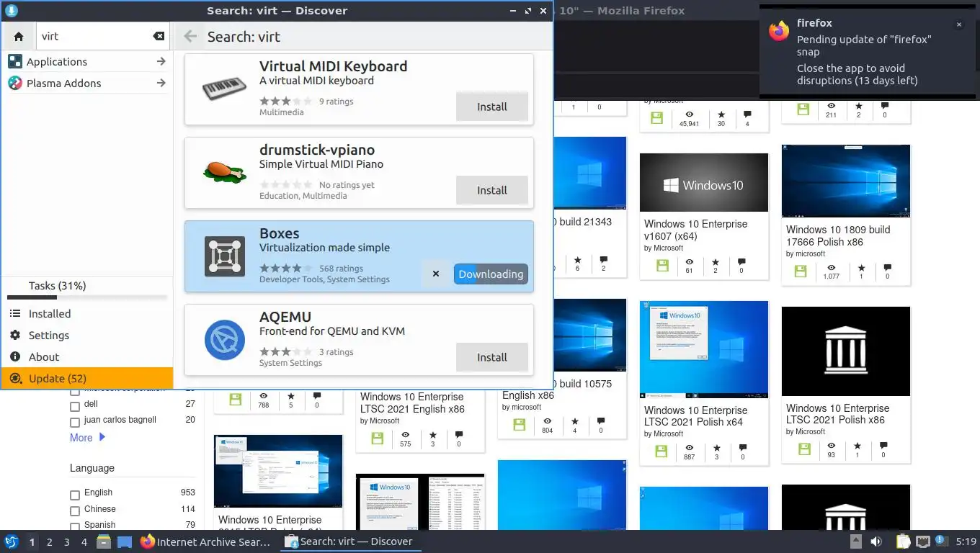Click views eye icon on Enterprise v1607 card
This screenshot has height=553, width=980.
[x=690, y=262]
